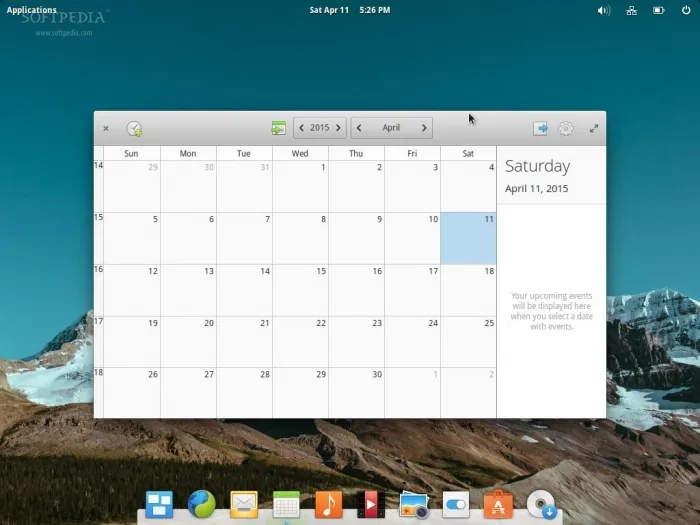Jump to today with green calendar icon
The image size is (700, 525).
[279, 128]
